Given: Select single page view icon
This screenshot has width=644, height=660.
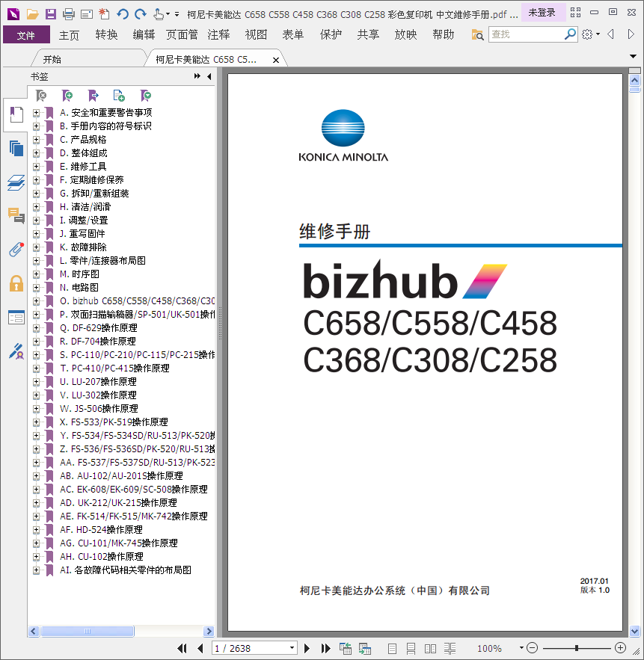Looking at the screenshot, I should click(392, 648).
